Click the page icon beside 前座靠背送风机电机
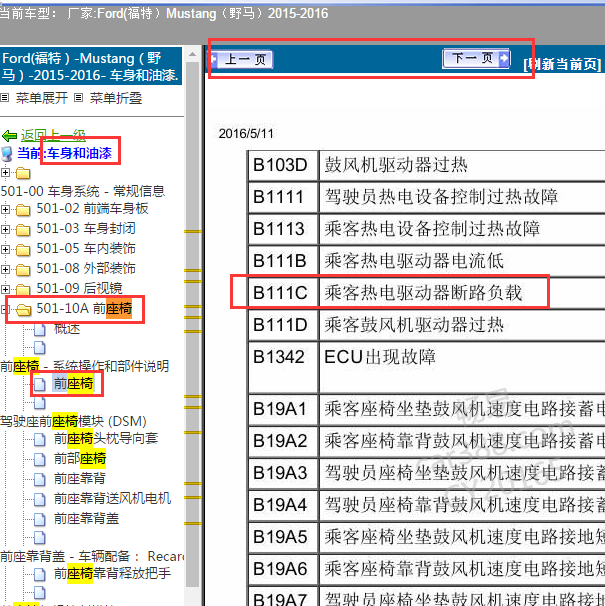The width and height of the screenshot is (605, 606). click(39, 499)
